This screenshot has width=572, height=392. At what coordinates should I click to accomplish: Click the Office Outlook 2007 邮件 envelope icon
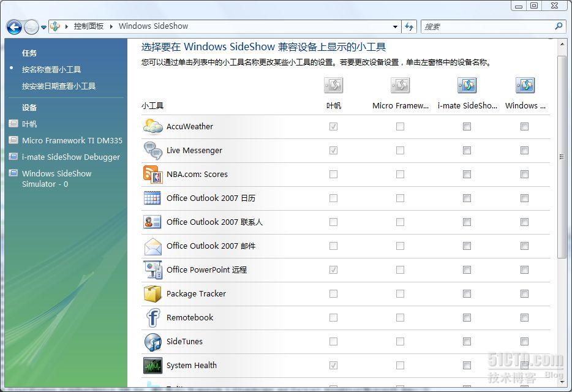click(153, 246)
